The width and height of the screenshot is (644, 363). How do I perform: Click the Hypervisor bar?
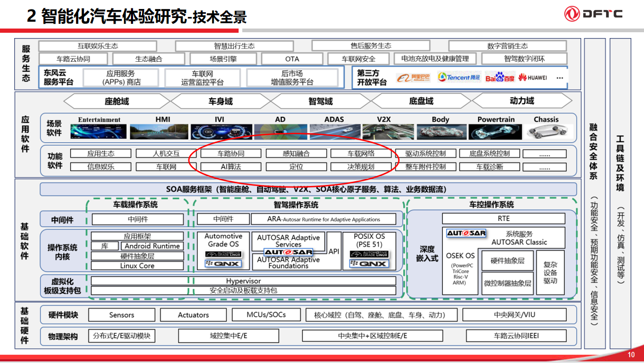[243, 281]
